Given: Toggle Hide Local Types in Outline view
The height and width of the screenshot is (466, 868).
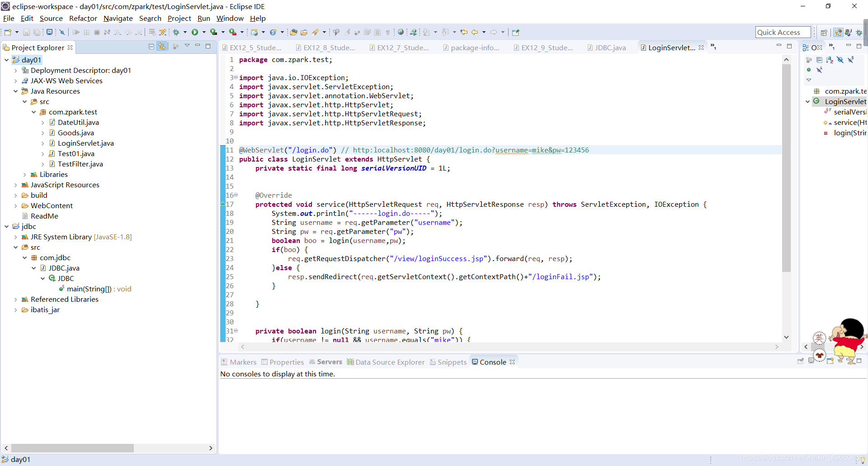Looking at the screenshot, I should click(x=819, y=70).
